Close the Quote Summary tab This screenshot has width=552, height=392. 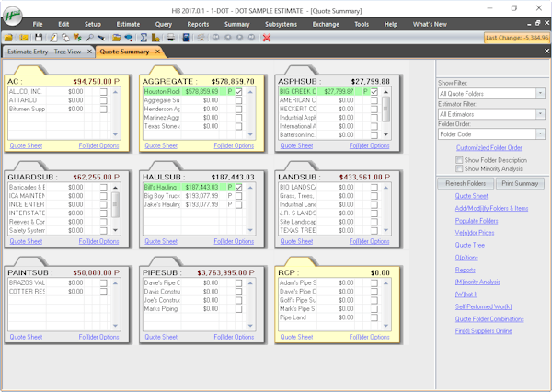point(157,52)
